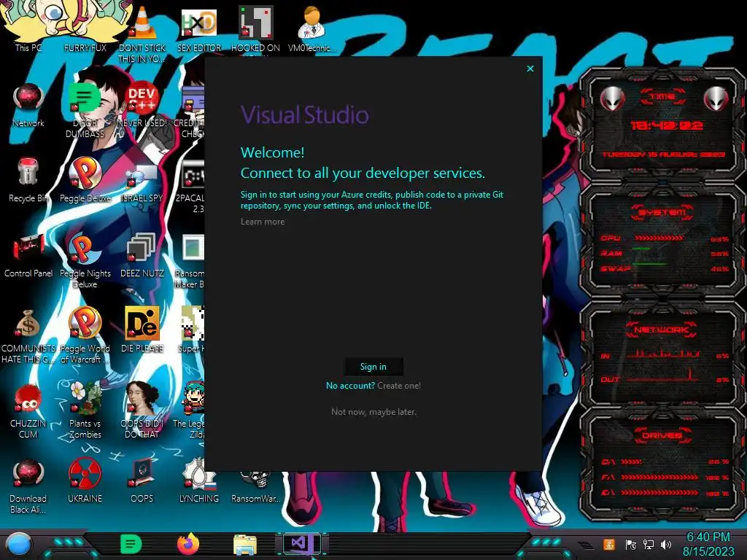Choose Not now, maybe later
747x560 pixels.
point(373,412)
